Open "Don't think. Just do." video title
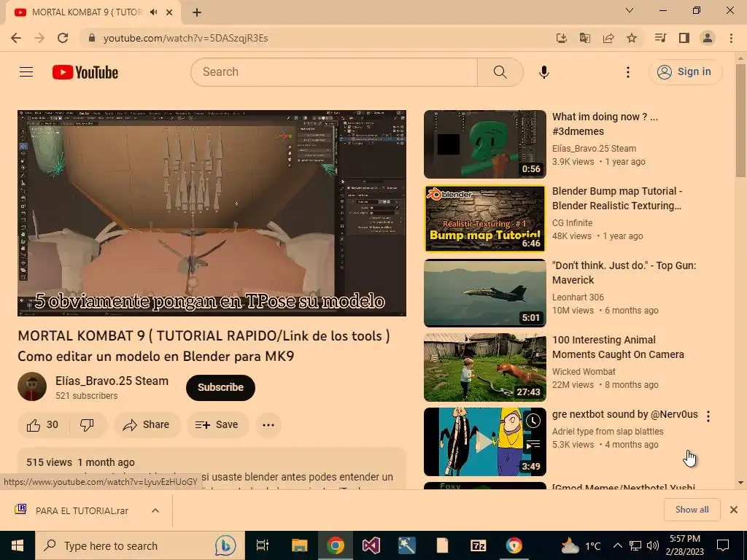 click(624, 273)
